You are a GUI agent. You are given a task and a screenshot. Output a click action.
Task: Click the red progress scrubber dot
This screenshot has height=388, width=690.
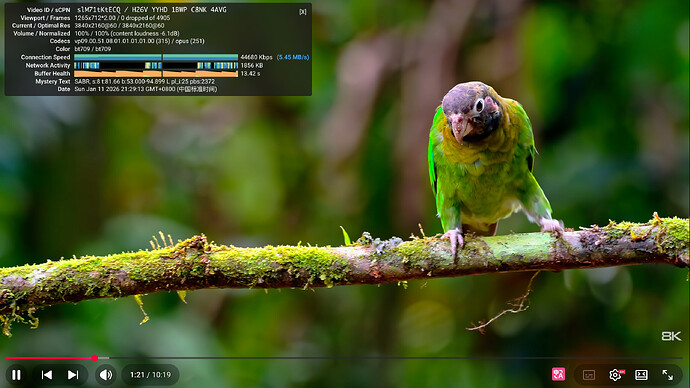click(x=95, y=358)
